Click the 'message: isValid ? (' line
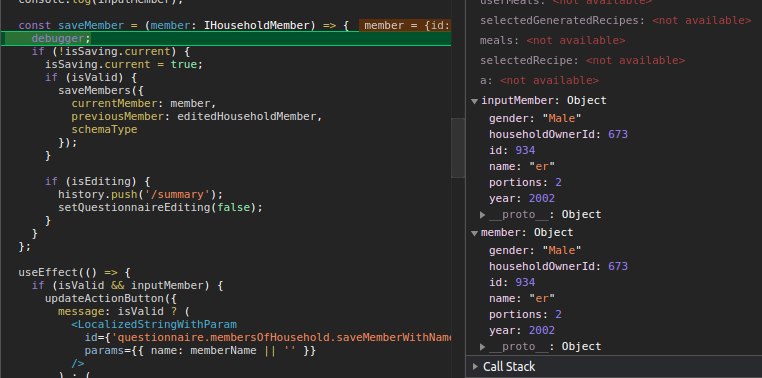The image size is (762, 378). [x=124, y=311]
